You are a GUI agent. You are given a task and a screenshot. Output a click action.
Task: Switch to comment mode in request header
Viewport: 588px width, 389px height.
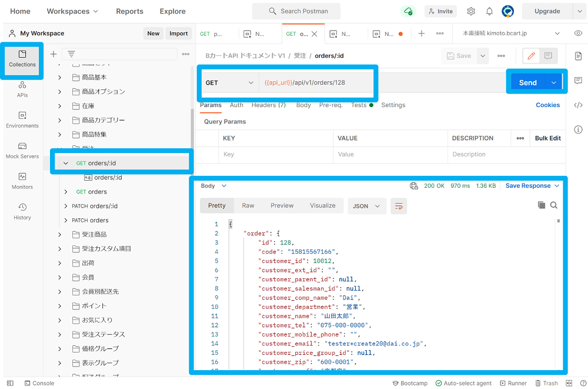[x=548, y=56]
